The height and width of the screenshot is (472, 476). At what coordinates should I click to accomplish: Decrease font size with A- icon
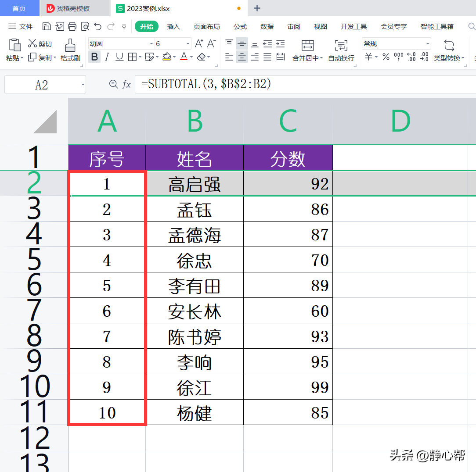[x=212, y=44]
